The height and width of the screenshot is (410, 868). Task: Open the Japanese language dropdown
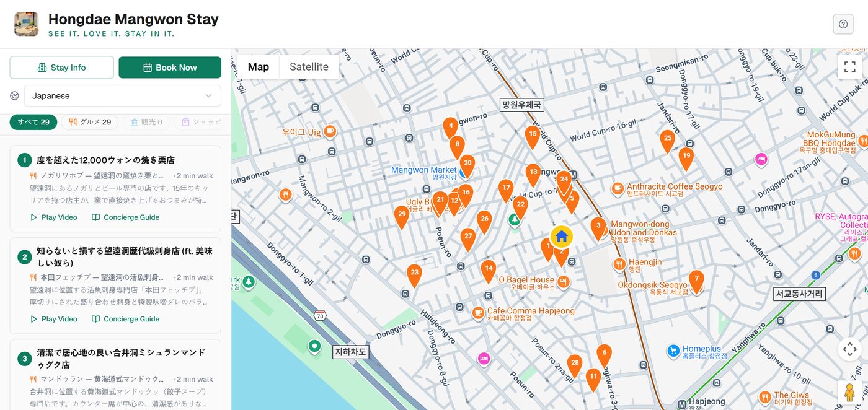pyautogui.click(x=122, y=96)
